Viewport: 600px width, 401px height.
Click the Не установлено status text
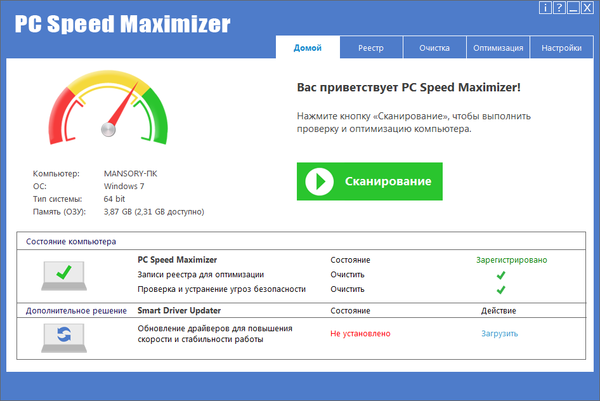(360, 334)
